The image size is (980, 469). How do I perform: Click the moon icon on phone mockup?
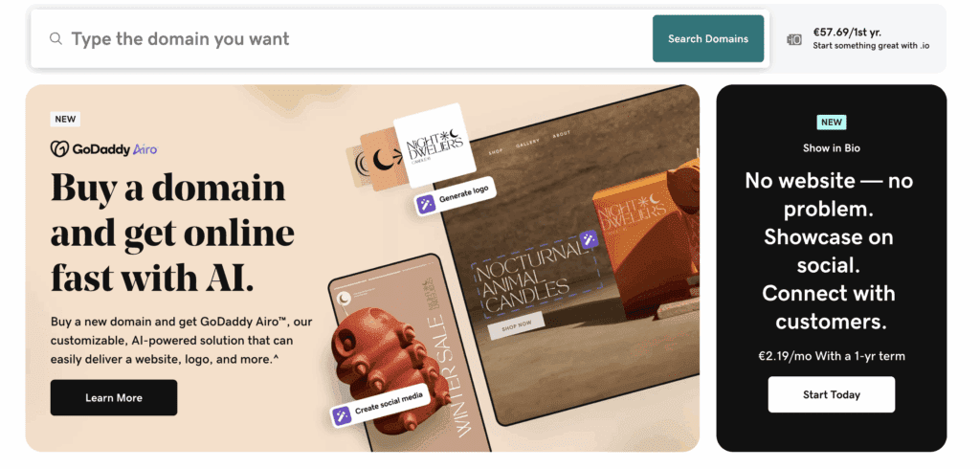(344, 299)
